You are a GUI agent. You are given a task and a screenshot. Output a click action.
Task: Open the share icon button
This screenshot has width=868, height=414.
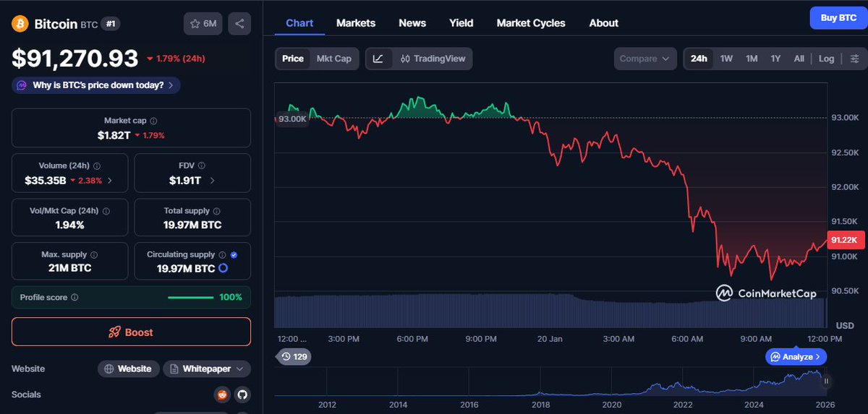tap(239, 24)
